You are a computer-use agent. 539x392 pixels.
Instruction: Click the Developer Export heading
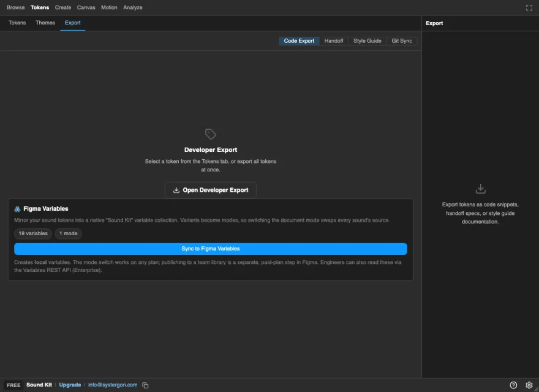(210, 150)
